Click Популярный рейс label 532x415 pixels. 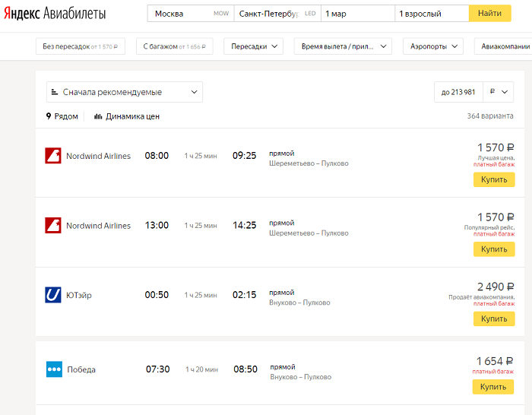(x=489, y=228)
